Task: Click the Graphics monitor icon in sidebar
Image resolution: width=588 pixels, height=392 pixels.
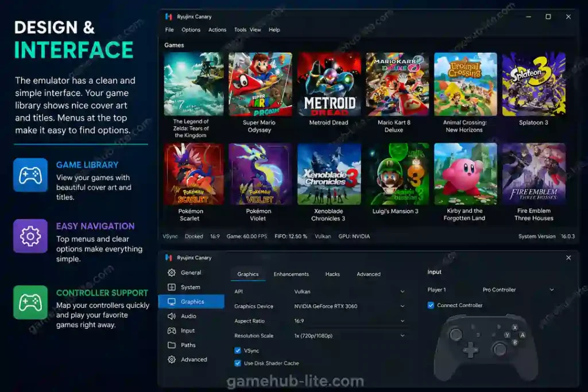Action: click(172, 302)
